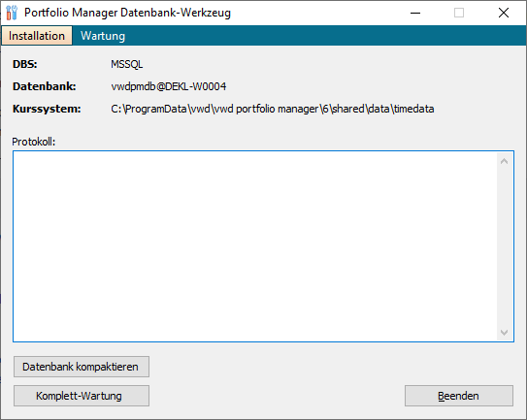Click the vwdpmdb@DEKL-W0004 database name

pyautogui.click(x=168, y=86)
